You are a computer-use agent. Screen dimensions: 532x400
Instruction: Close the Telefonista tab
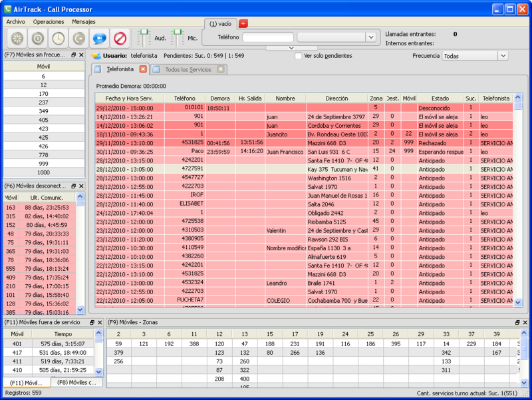[143, 69]
